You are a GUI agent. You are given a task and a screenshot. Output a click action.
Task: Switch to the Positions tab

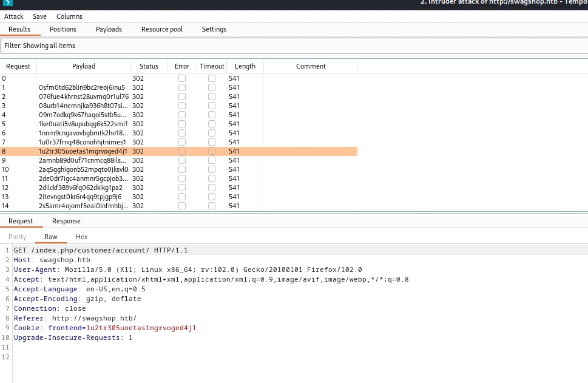(x=63, y=29)
